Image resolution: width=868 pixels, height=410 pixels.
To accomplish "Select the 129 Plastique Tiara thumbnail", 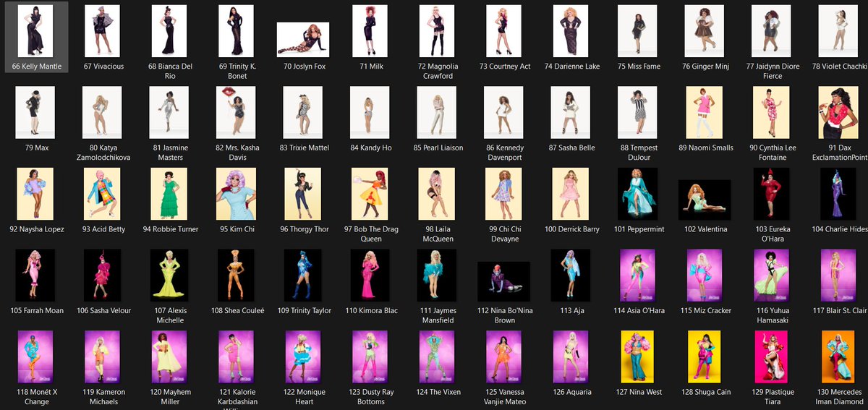I will (771, 356).
